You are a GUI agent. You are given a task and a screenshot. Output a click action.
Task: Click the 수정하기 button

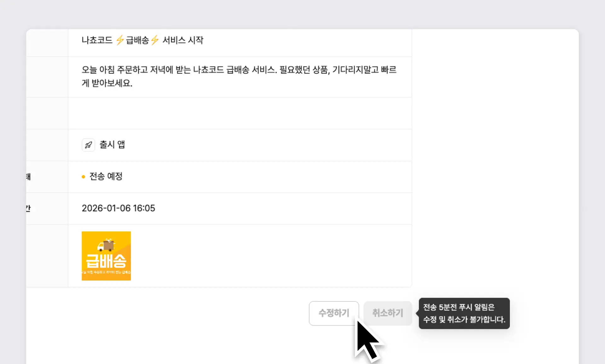coord(334,313)
